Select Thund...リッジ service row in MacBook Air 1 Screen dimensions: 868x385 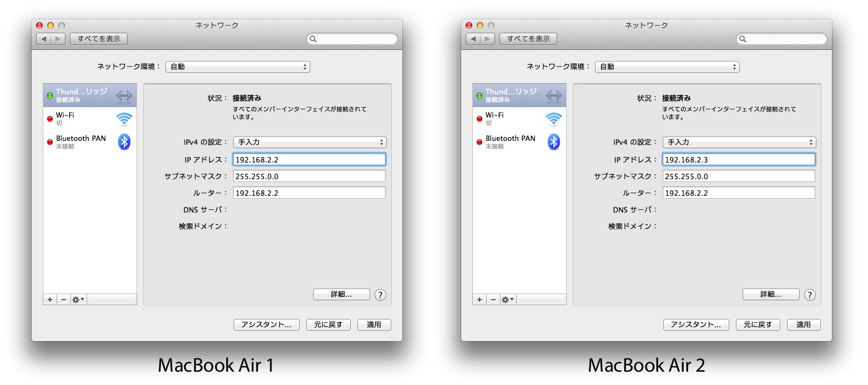pyautogui.click(x=90, y=95)
